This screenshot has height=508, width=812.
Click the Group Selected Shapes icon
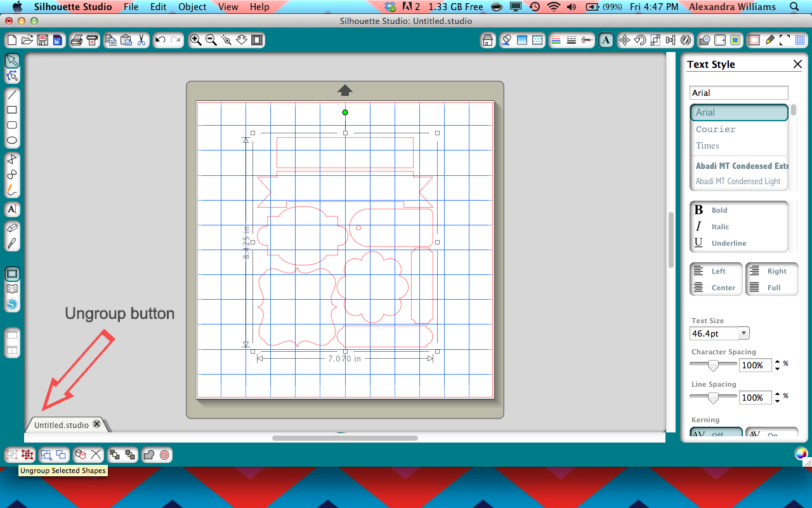(x=12, y=455)
